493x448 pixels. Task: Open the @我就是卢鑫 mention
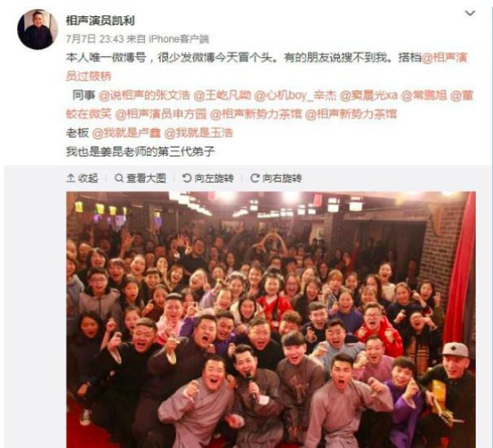[x=126, y=133]
